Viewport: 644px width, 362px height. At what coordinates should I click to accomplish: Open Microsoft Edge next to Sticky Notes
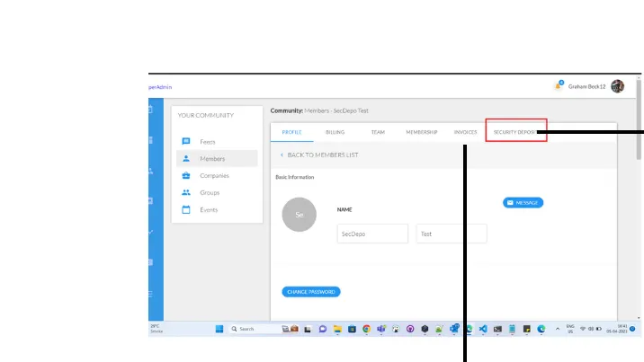[x=541, y=329]
